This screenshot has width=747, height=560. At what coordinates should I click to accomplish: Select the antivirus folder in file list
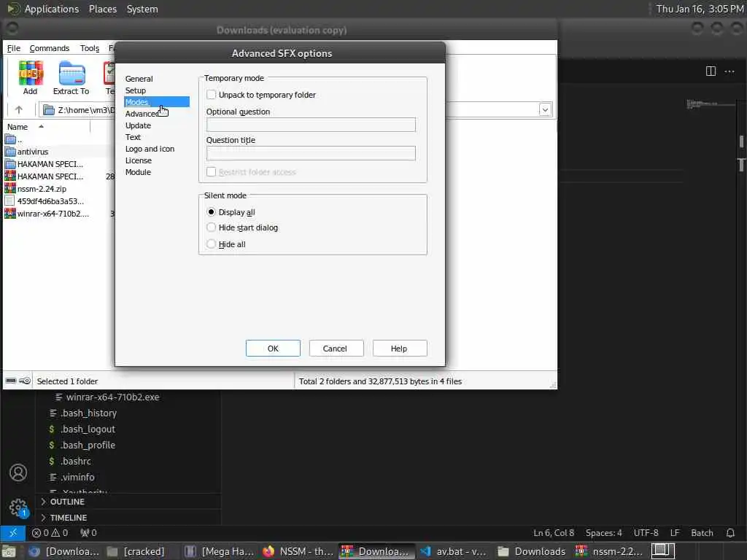click(x=32, y=152)
